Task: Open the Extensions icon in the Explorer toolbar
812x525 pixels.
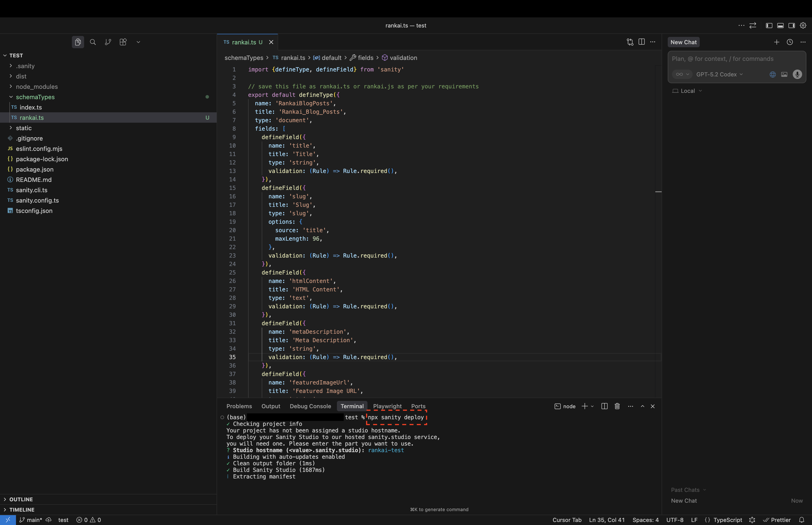Action: (x=123, y=42)
